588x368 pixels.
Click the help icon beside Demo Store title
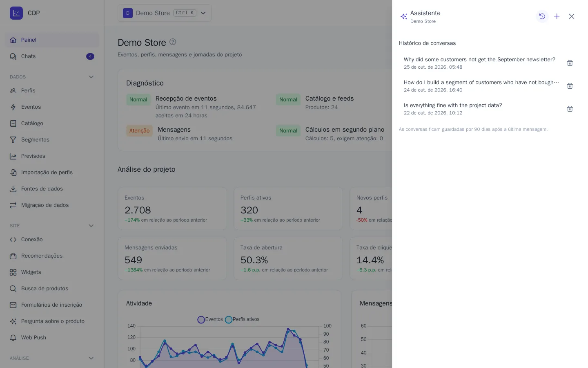coord(173,42)
